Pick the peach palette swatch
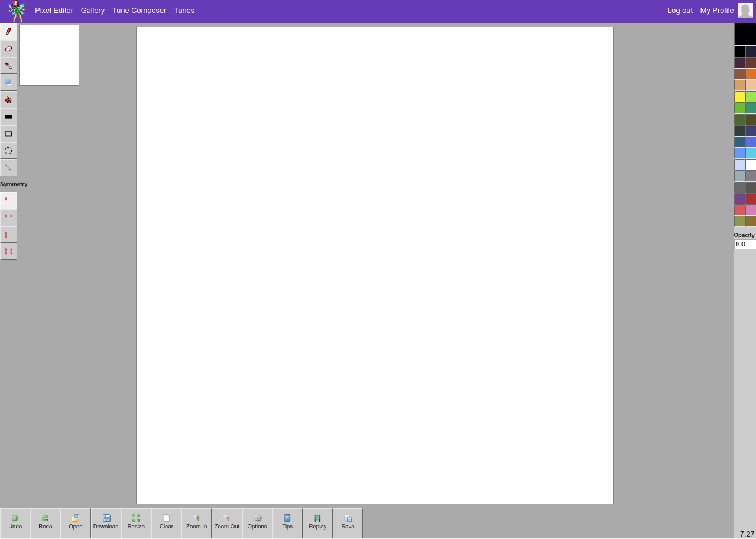This screenshot has height=539, width=756. pos(751,85)
